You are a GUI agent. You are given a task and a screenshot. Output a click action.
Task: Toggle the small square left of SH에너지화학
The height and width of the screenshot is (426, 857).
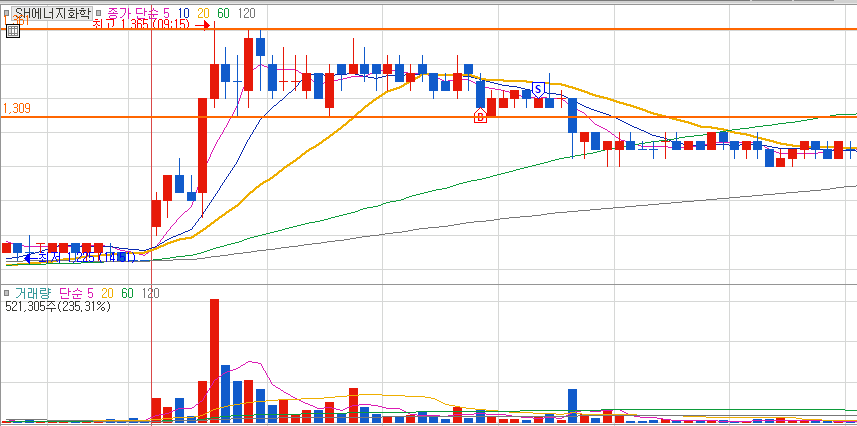7,13
